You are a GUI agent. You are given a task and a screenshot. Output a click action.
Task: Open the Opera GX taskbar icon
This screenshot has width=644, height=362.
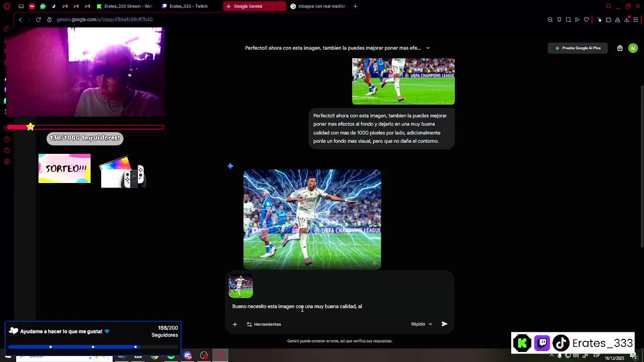coord(220,356)
